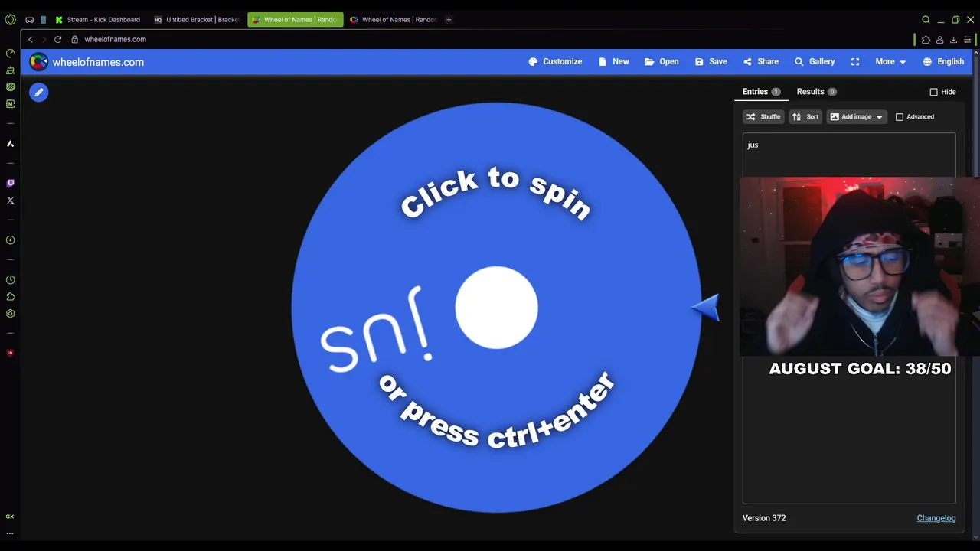This screenshot has height=551, width=980.
Task: Open the browser tab search magnifier
Action: tap(926, 20)
